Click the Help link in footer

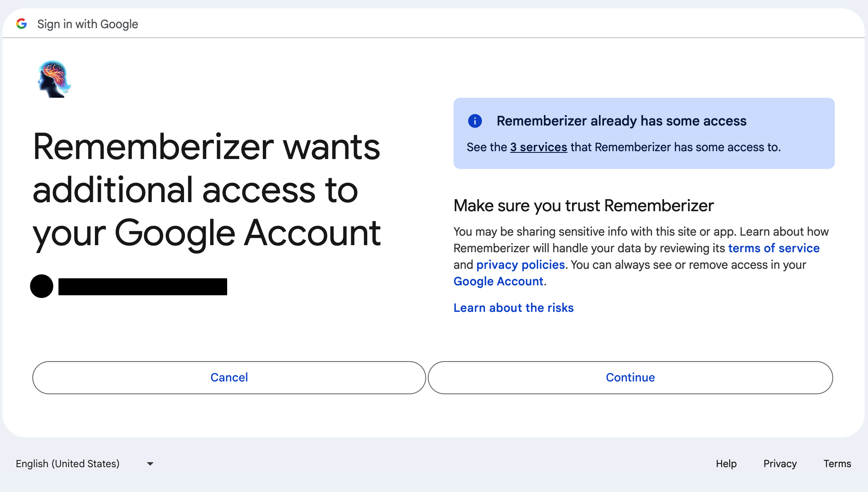click(726, 463)
